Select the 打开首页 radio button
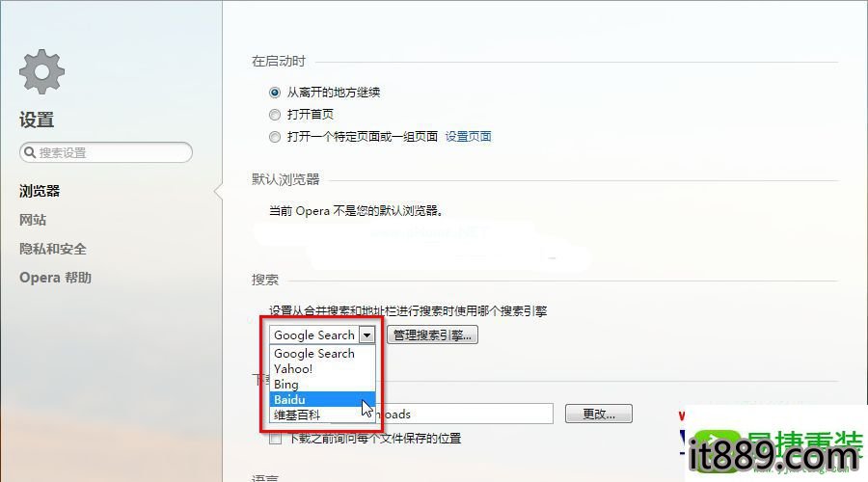 pos(275,115)
